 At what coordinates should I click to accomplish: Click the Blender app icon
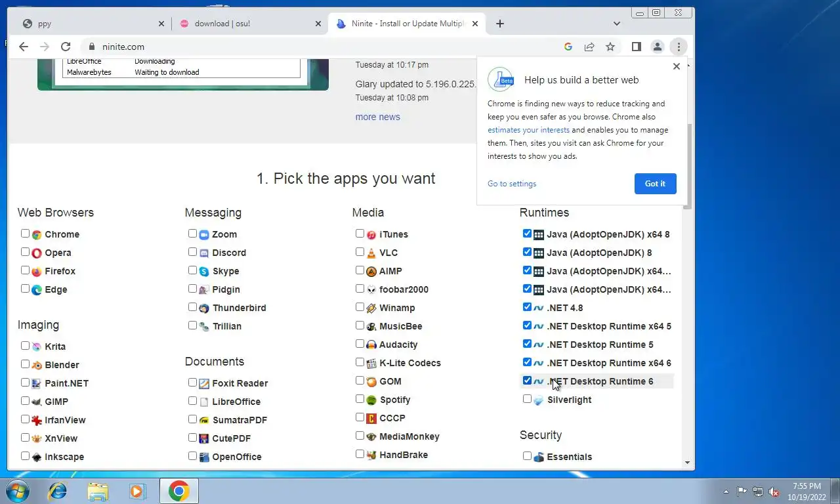click(x=37, y=365)
